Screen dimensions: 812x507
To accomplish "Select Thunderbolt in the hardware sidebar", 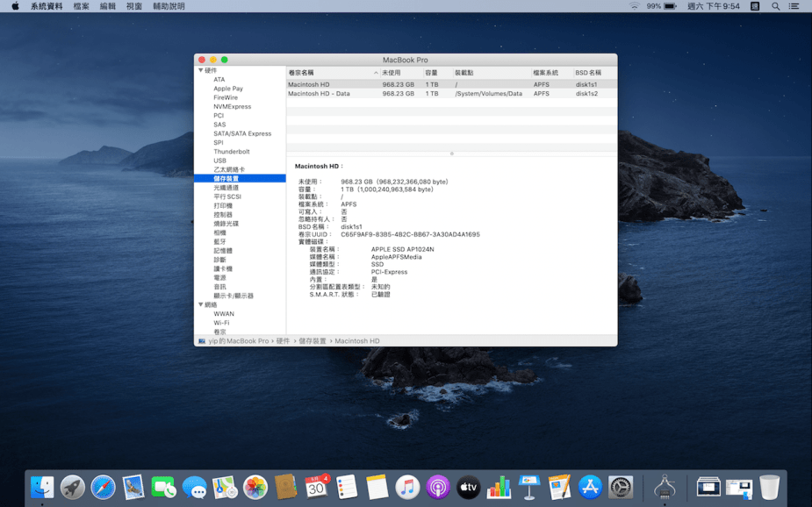I will coord(232,152).
